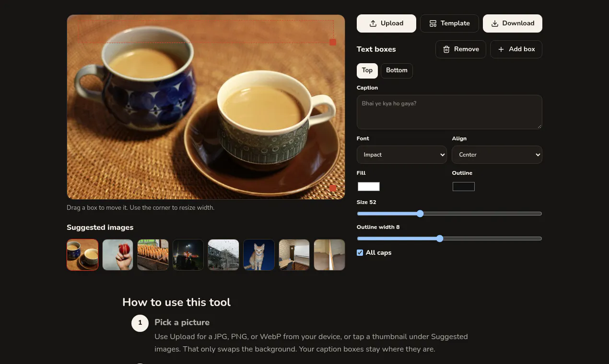
Task: Open the dark Outline color swatch
Action: point(464,187)
